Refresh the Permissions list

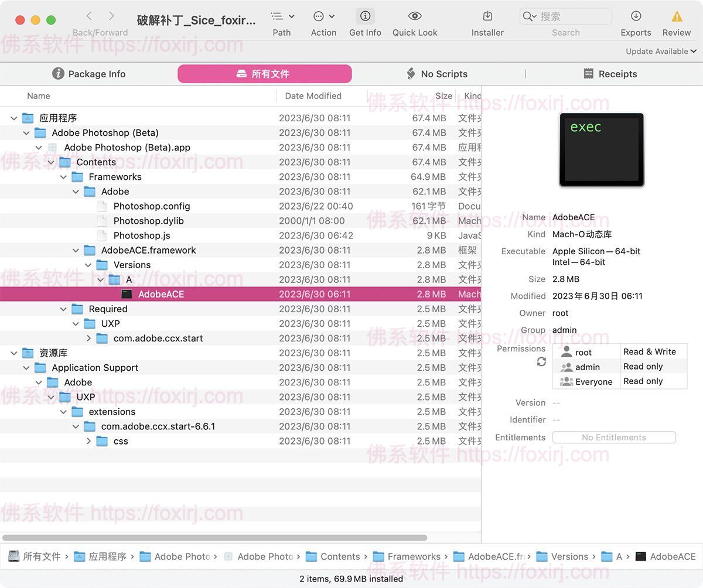click(x=542, y=362)
